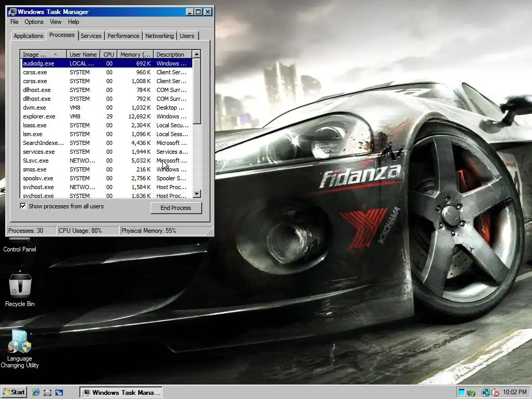
Task: Click the Windows Task Manager taskbar button
Action: 121,393
